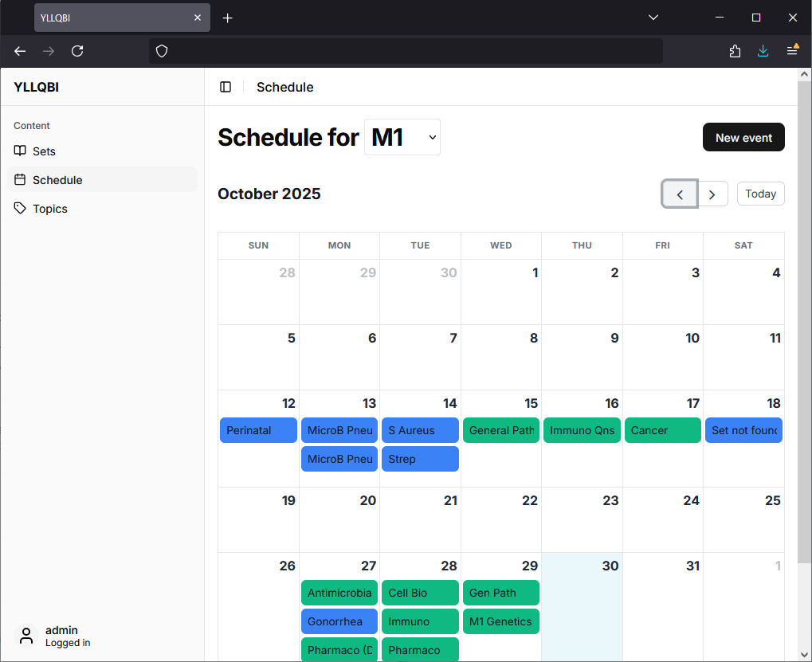Toggle the sidebar collapse icon next to Schedule
Image resolution: width=812 pixels, height=662 pixels.
226,87
